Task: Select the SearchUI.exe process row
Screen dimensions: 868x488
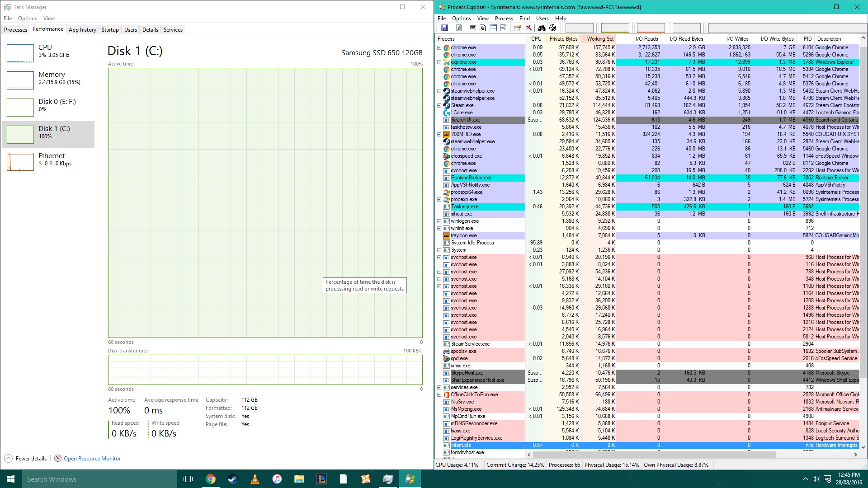Action: 647,120
